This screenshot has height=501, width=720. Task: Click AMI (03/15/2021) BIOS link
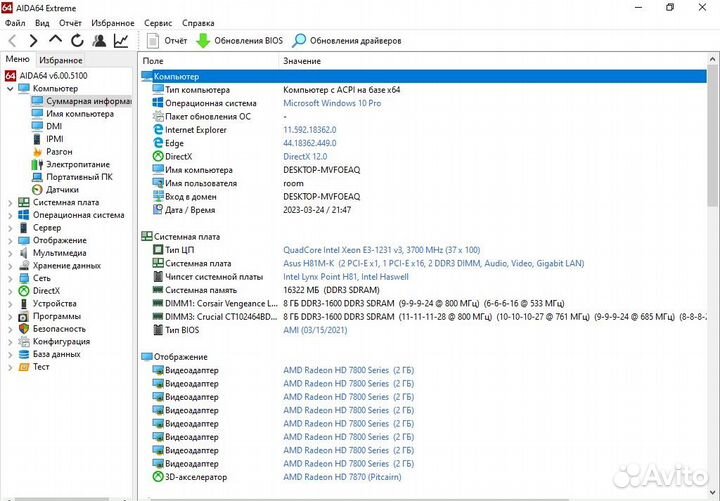click(x=315, y=330)
